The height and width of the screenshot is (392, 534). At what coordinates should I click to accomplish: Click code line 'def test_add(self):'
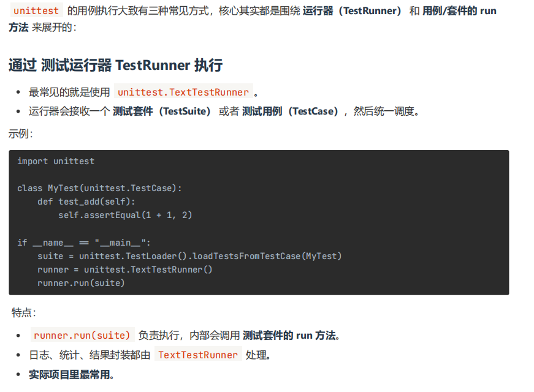[86, 202]
